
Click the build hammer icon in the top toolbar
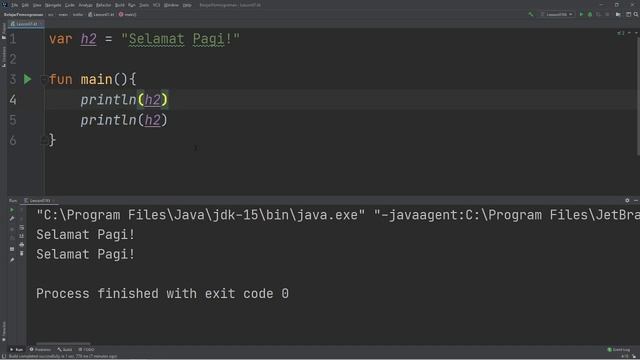531,14
